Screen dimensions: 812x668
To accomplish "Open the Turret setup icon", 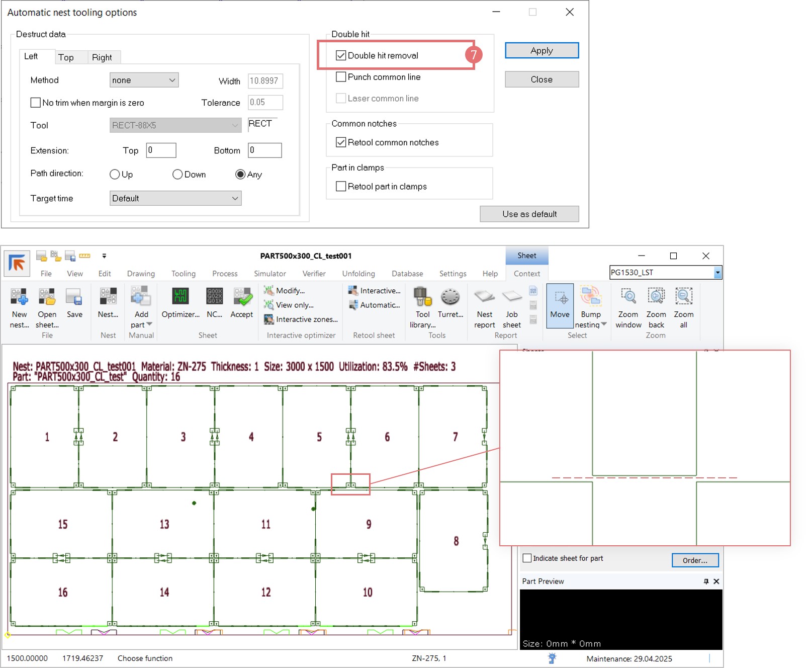I will 450,298.
